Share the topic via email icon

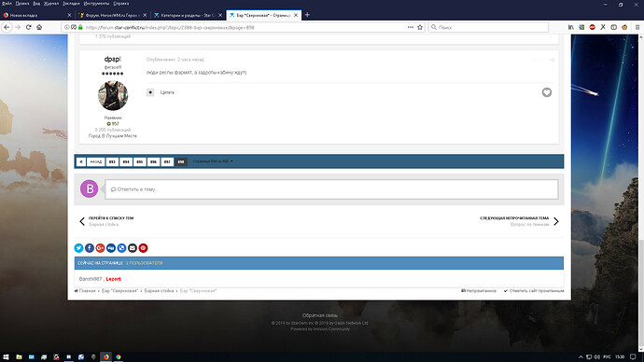click(133, 248)
